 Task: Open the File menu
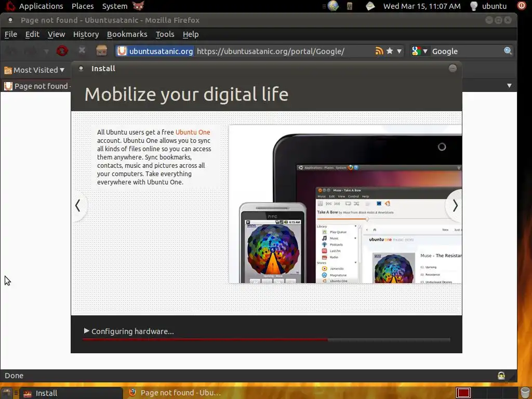11,34
